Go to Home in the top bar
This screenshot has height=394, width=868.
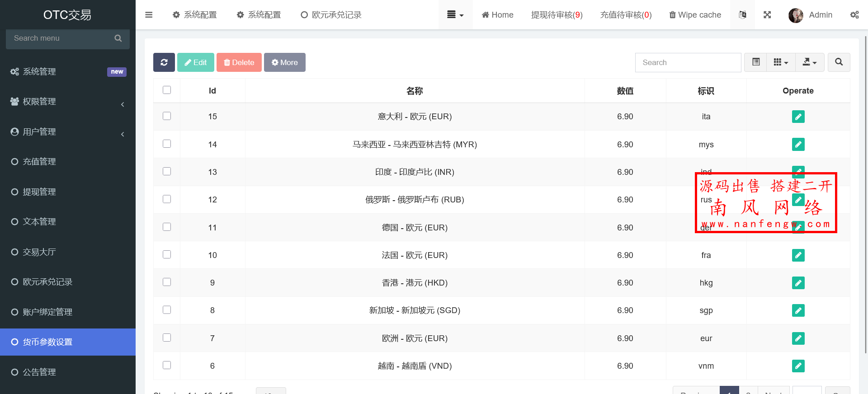pyautogui.click(x=497, y=15)
